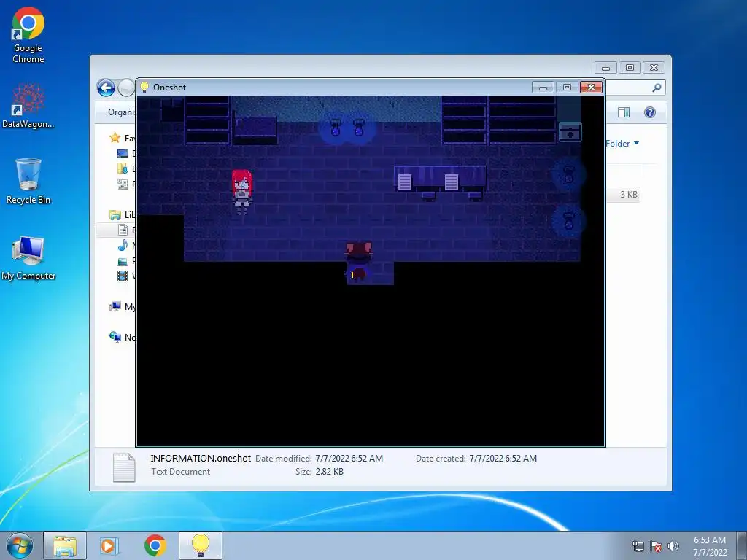747x560 pixels.
Task: Click the document file icon in details pane
Action: pos(124,467)
